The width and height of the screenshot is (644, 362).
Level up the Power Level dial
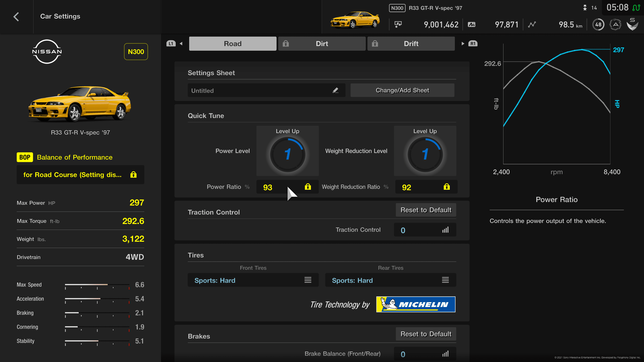tap(287, 151)
